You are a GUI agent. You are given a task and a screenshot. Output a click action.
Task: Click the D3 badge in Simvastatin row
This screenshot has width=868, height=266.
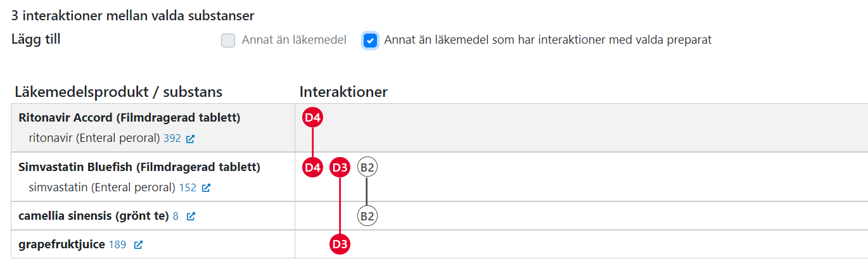[x=340, y=168]
